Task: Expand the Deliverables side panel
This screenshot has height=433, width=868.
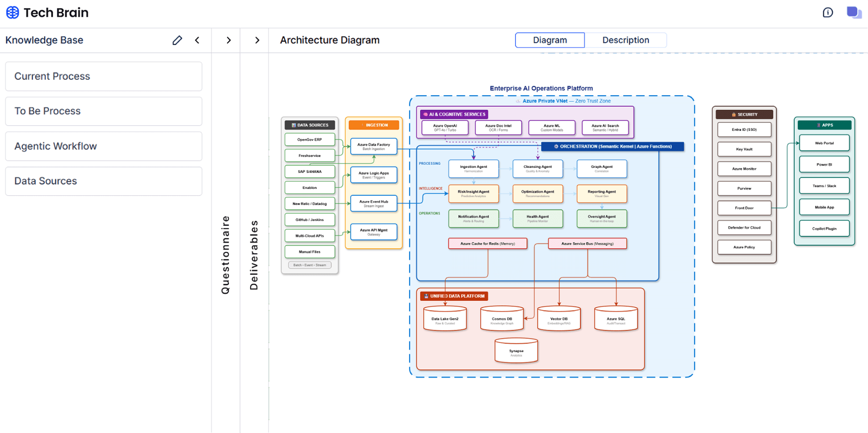Action: click(257, 40)
